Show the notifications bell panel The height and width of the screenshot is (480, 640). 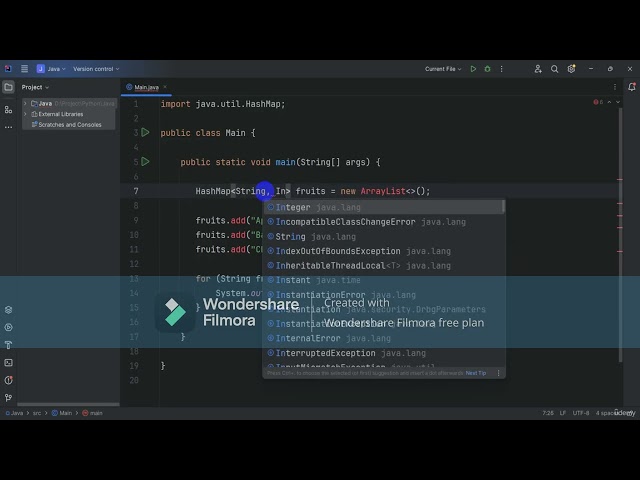(x=632, y=87)
